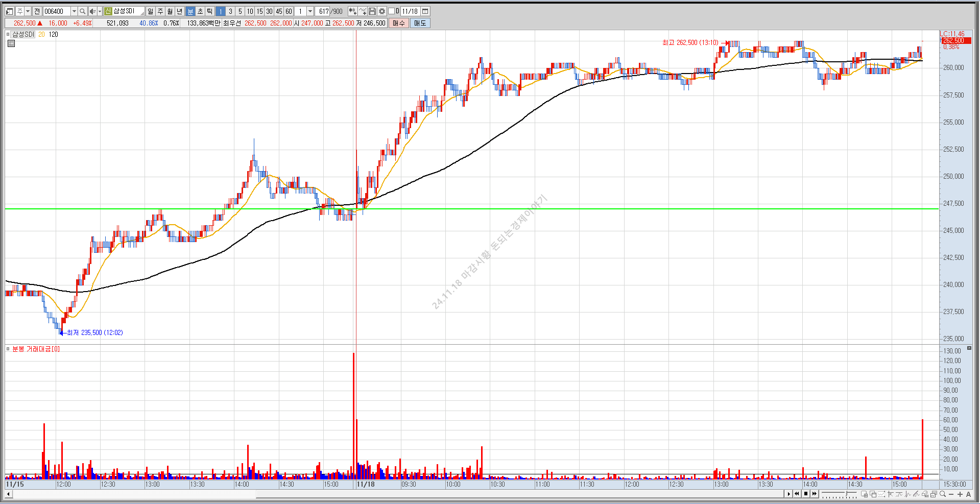The height and width of the screenshot is (504, 980).
Task: Select the 월 monthly chart toggle
Action: tap(170, 11)
